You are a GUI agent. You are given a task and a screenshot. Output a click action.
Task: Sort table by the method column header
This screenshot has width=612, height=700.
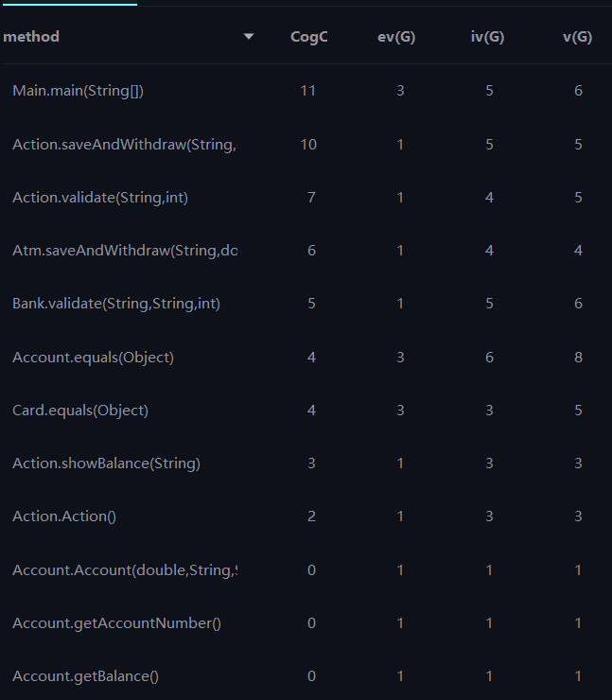click(x=32, y=37)
